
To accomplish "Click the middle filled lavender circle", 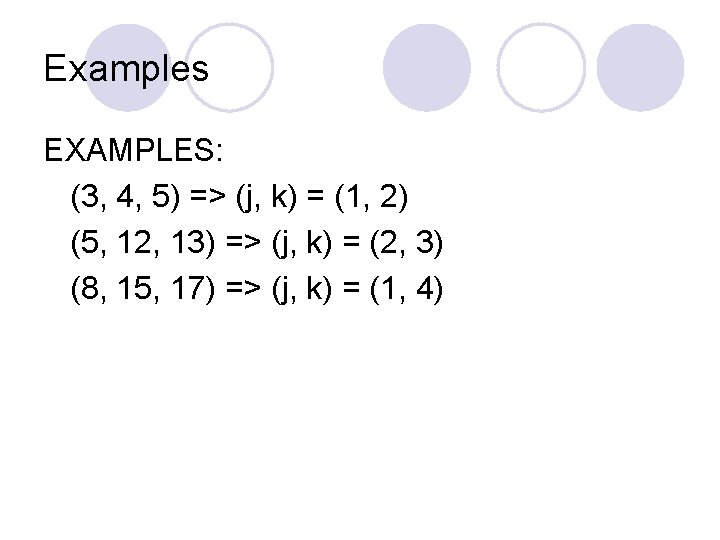I will 427,68.
